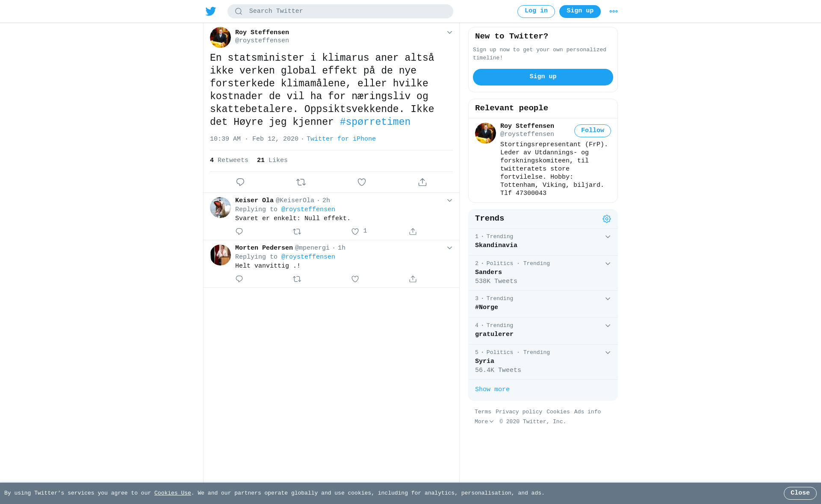Follow Roy Steffensen
This screenshot has width=821, height=504.
[593, 131]
